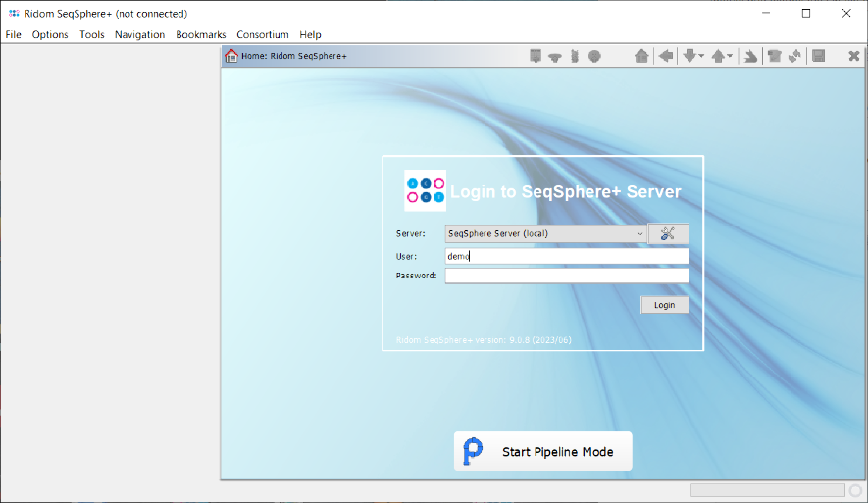This screenshot has width=868, height=503.
Task: Click the funnel-shaped toolbar icon
Action: pos(555,57)
